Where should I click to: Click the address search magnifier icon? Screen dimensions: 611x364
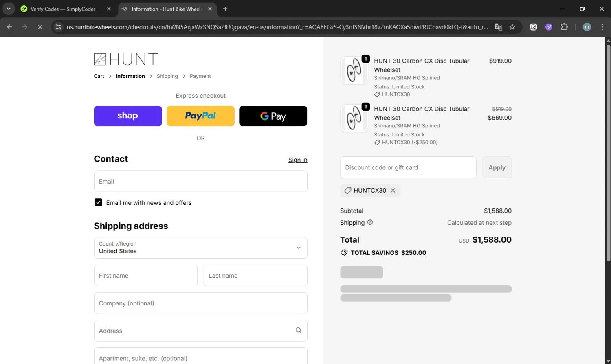(299, 331)
